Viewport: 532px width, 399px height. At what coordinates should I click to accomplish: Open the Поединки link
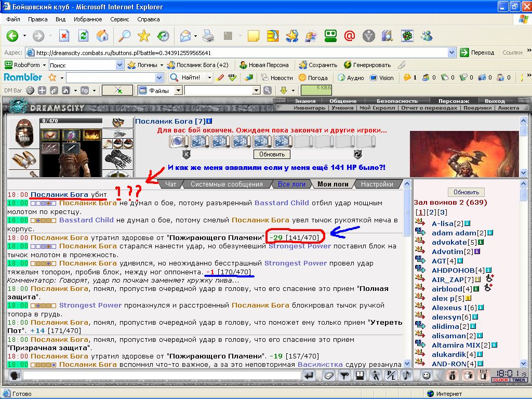coord(477,108)
